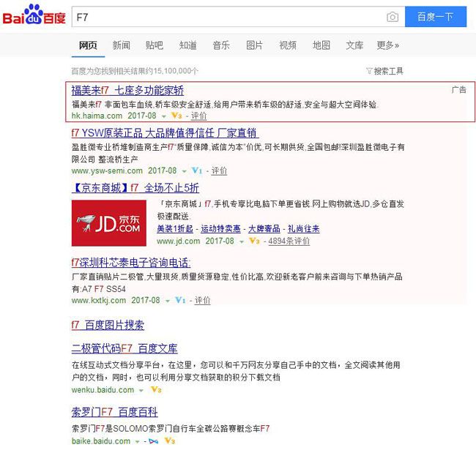
Task: Switch to the 贴吧 tab
Action: pyautogui.click(x=155, y=45)
